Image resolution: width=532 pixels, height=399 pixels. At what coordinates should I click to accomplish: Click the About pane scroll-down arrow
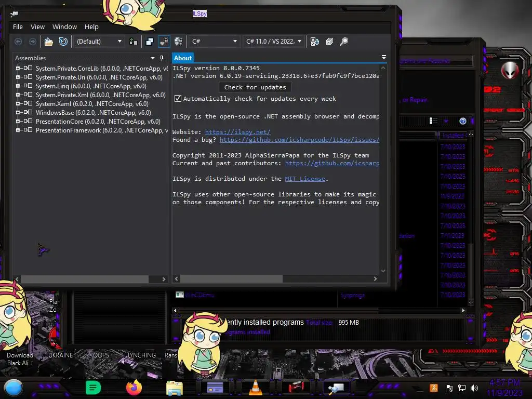click(383, 271)
